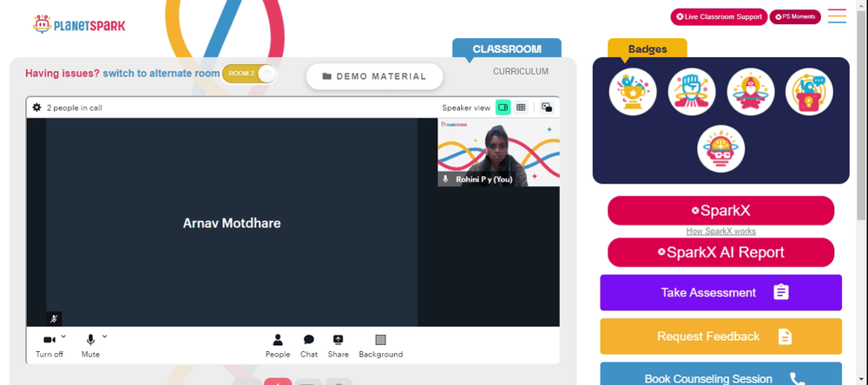Open call settings gear icon
This screenshot has width=868, height=385.
(36, 108)
